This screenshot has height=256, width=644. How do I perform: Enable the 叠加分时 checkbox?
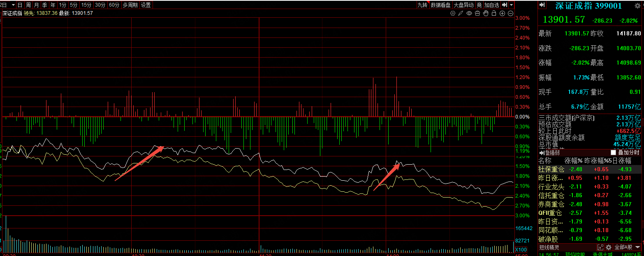pos(614,153)
